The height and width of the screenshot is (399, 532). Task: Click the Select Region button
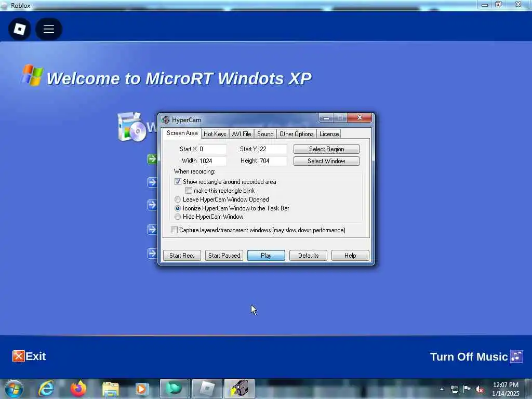pos(326,149)
